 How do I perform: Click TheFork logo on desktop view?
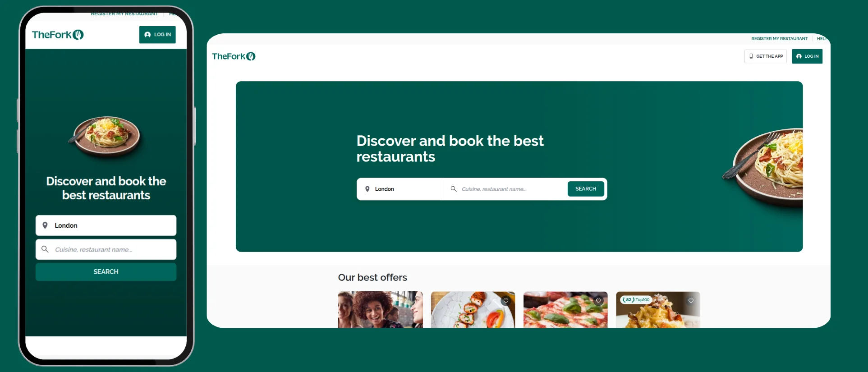tap(234, 56)
